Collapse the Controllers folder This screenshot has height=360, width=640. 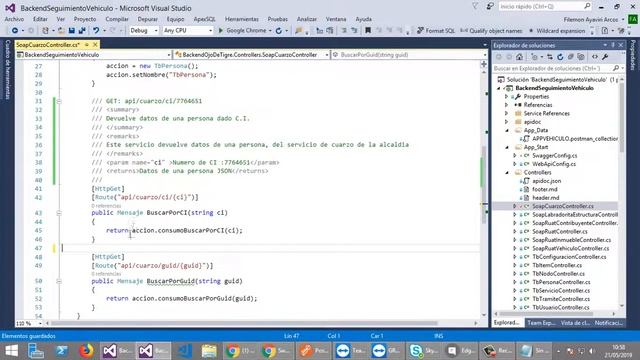(x=507, y=173)
